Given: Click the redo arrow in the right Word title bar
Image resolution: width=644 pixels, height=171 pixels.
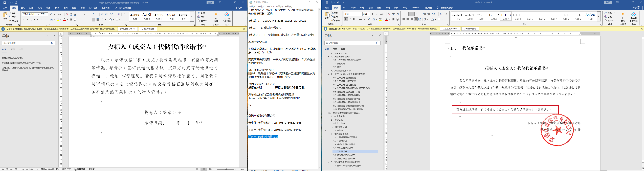Looking at the screenshot, I should coord(339,3).
